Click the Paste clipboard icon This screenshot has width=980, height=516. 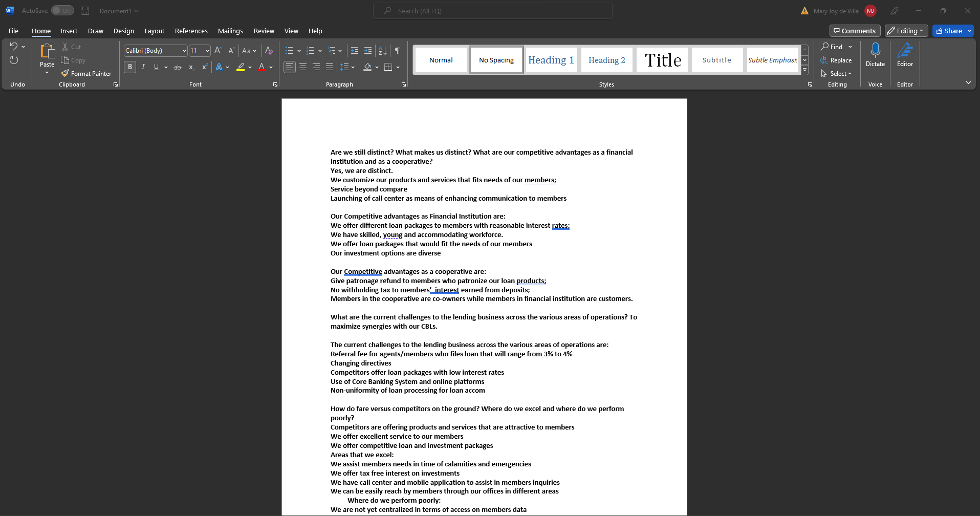pos(47,51)
